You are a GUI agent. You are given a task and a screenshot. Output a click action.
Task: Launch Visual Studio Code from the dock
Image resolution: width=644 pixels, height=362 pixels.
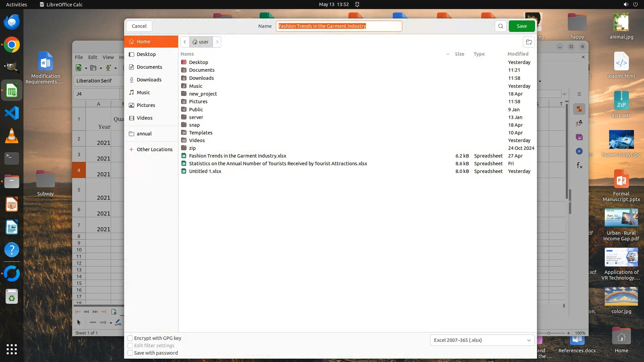click(x=12, y=113)
